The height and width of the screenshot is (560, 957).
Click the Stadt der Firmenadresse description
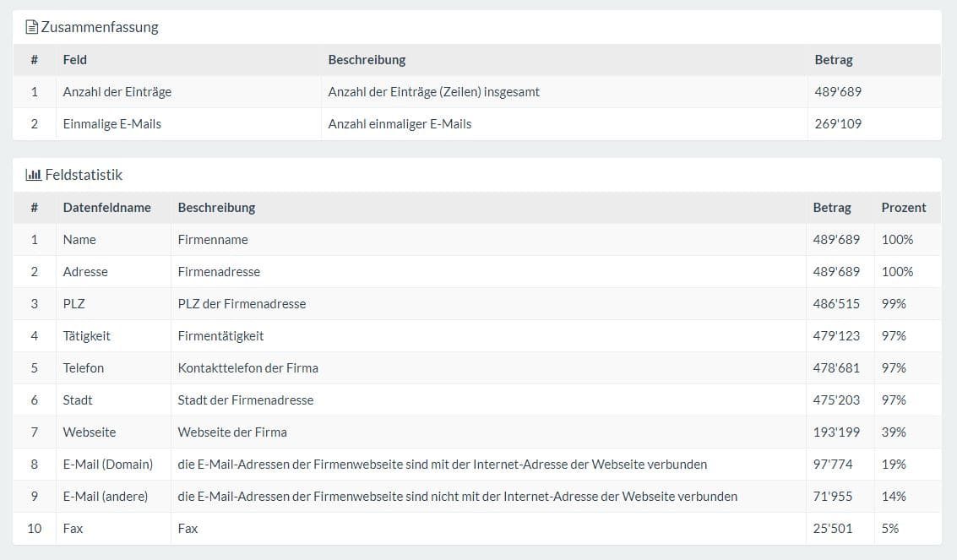click(x=245, y=400)
